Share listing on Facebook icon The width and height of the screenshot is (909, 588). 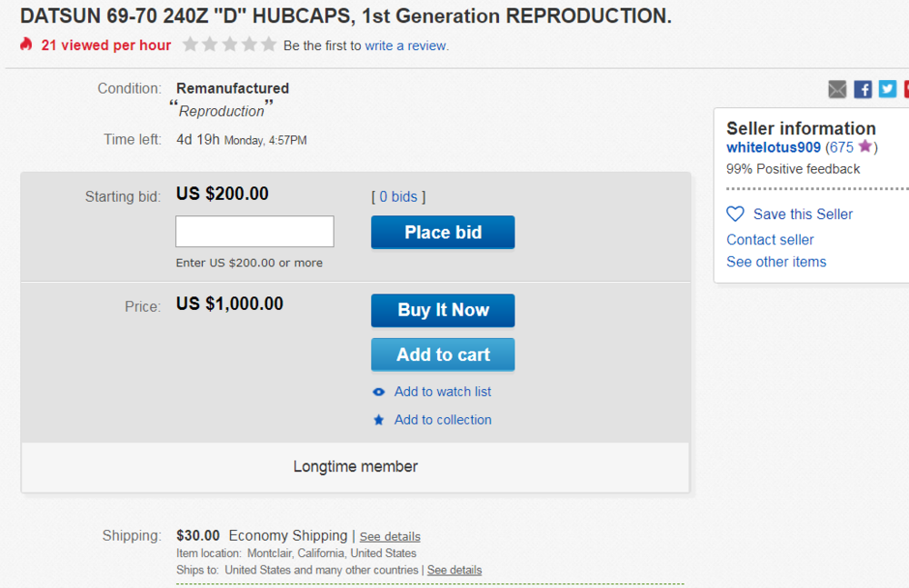coord(863,89)
